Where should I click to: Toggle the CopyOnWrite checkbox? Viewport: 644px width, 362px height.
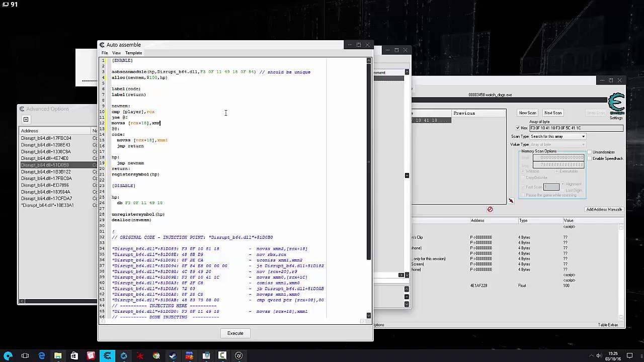[523, 177]
